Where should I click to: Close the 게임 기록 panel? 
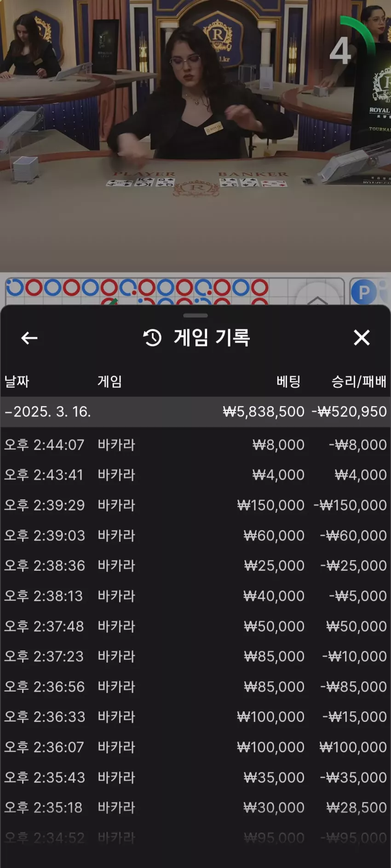pos(362,338)
